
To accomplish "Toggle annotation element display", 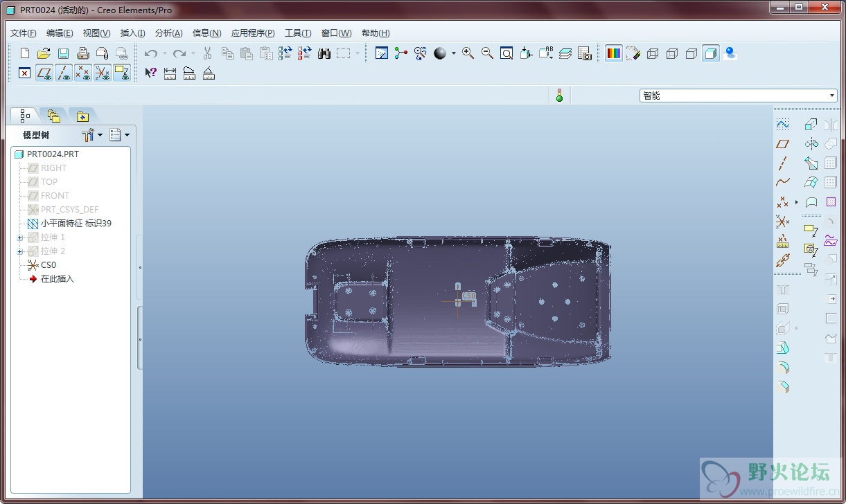I will point(122,73).
